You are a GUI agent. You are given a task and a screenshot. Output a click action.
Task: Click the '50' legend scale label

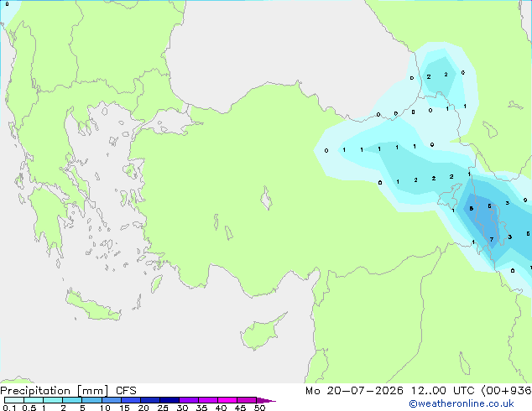(x=259, y=408)
